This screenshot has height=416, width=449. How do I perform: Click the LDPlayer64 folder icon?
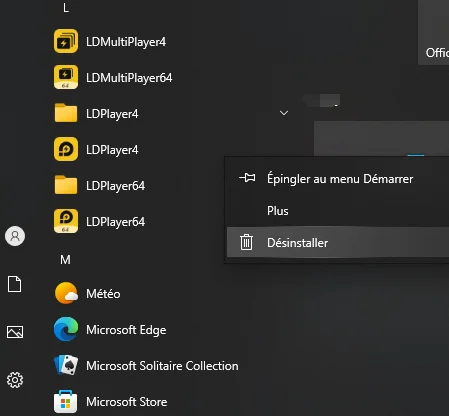66,185
